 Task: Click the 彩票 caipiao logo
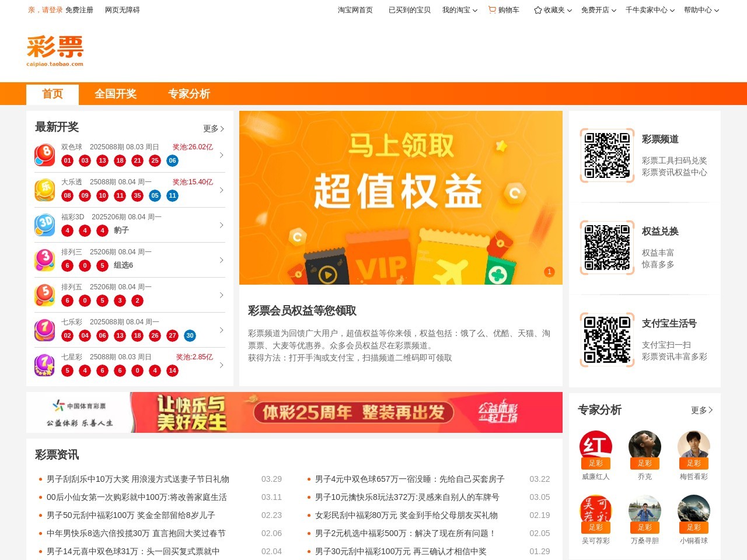[55, 51]
